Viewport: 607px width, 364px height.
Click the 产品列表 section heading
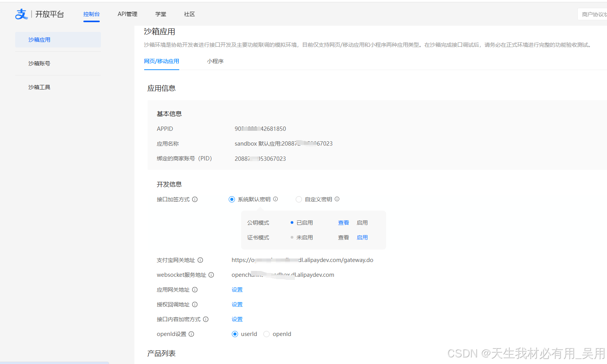(161, 353)
